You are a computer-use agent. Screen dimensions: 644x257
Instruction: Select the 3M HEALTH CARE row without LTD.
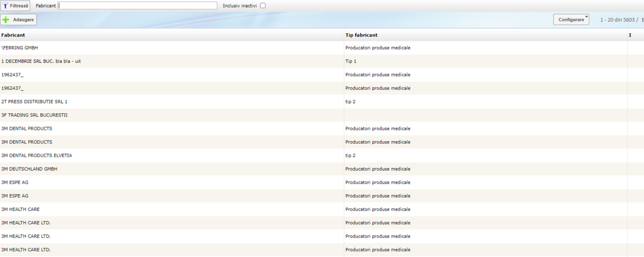click(x=20, y=209)
